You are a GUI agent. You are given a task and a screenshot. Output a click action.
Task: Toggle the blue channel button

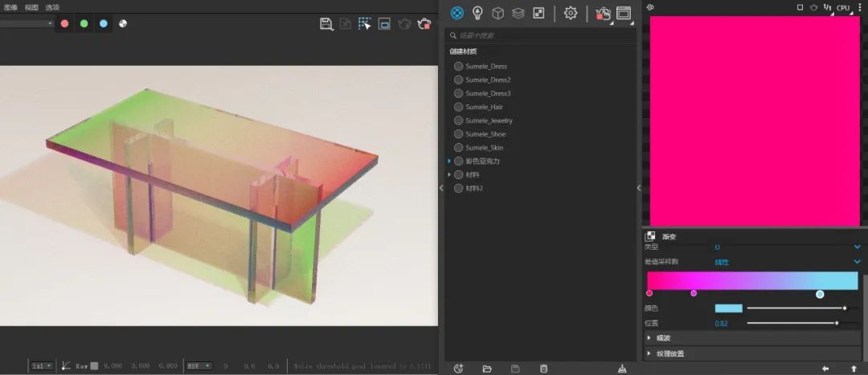[x=104, y=24]
